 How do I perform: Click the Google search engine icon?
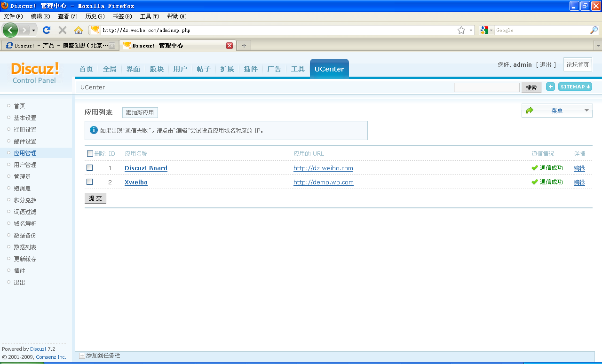point(484,30)
